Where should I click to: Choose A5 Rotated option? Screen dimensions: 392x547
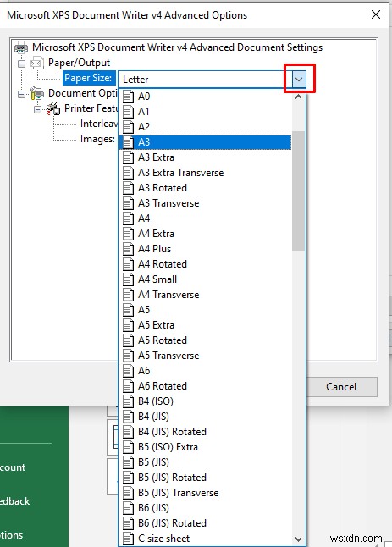pos(205,340)
